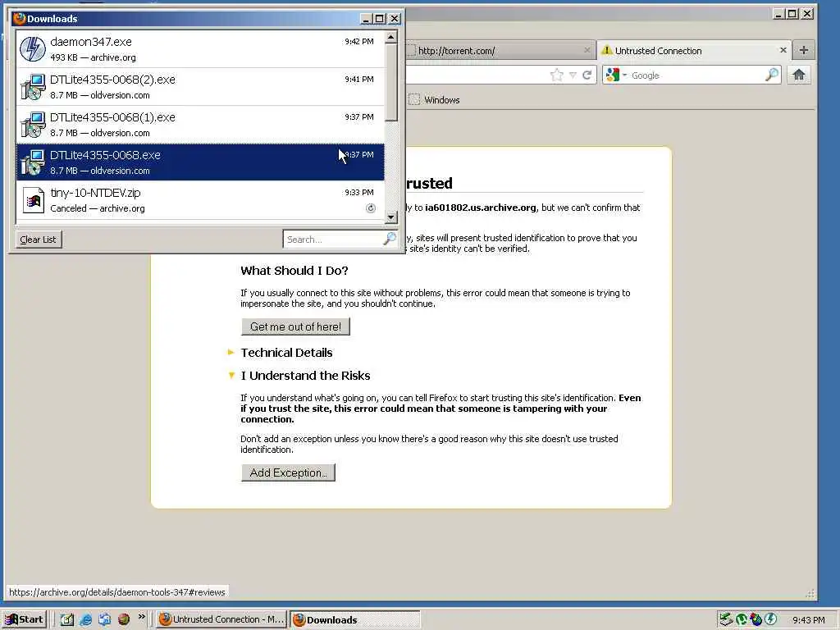This screenshot has width=840, height=630.
Task: Click the third quick launch icon
Action: (x=104, y=619)
